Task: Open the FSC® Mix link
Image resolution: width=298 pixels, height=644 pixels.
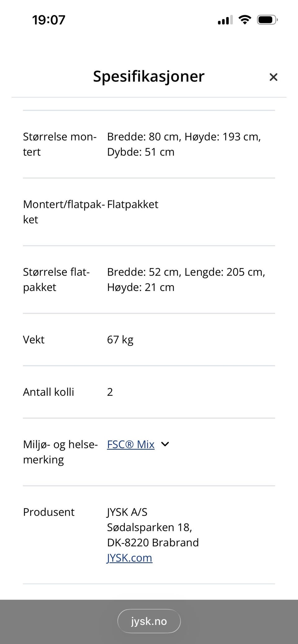Action: [x=131, y=444]
